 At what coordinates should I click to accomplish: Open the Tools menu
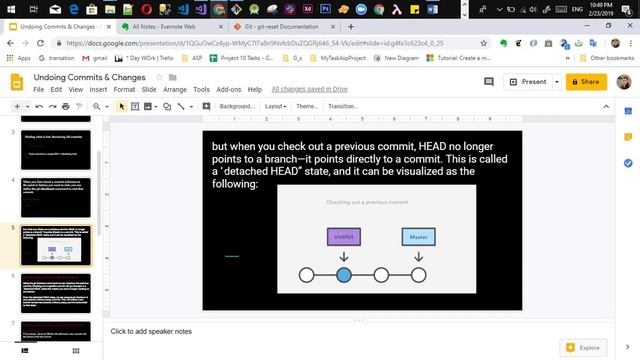click(x=201, y=89)
